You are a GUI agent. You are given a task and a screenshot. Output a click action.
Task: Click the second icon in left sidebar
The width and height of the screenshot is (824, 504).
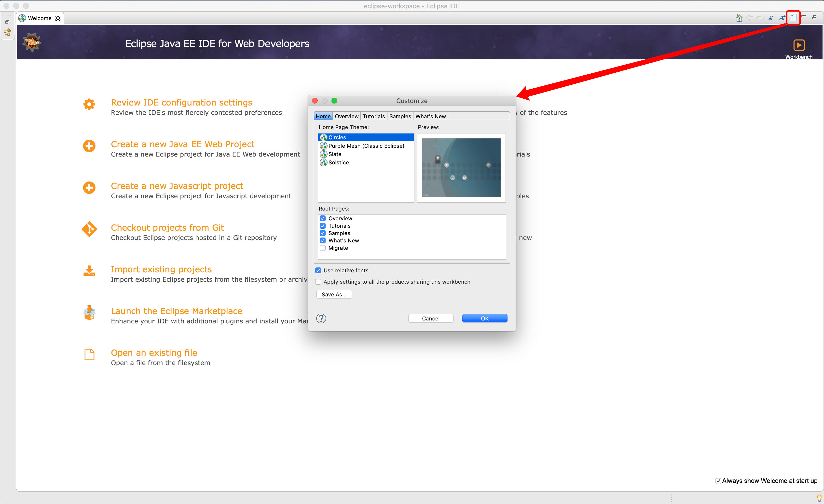[7, 32]
